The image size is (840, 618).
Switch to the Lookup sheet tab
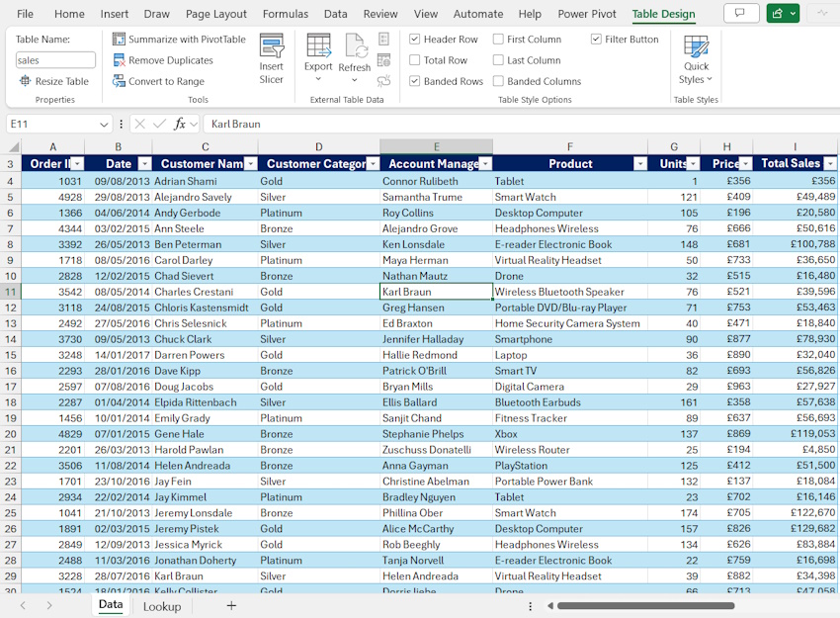(162, 606)
